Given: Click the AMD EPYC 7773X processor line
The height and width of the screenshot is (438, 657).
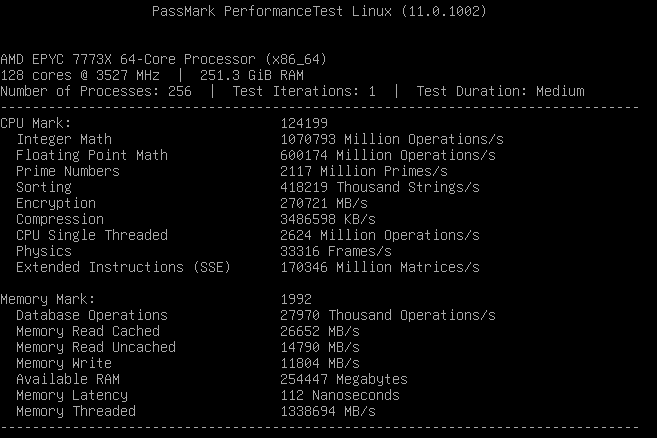Looking at the screenshot, I should click(165, 59).
